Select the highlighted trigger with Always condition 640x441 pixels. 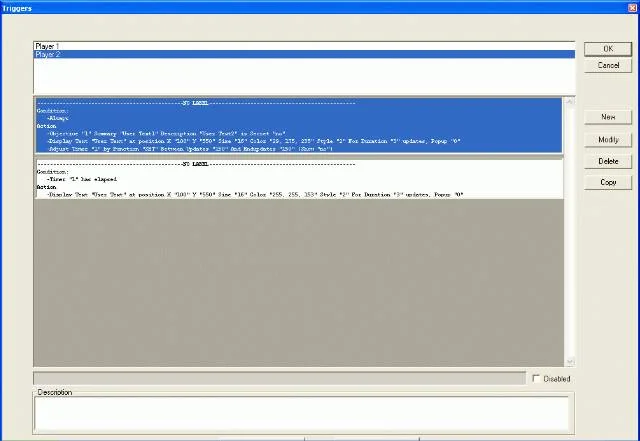pyautogui.click(x=299, y=125)
